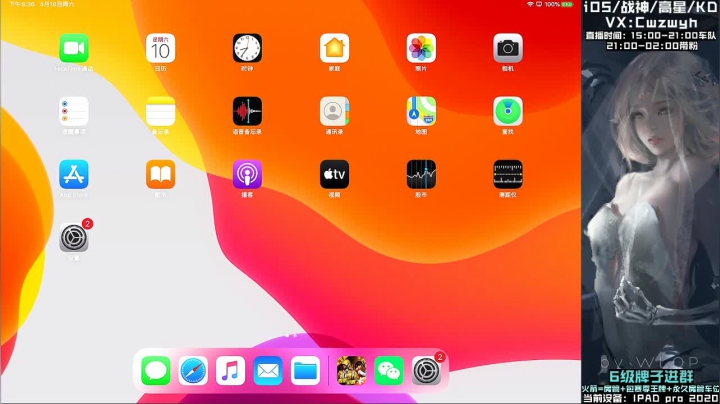
Task: Open Mail in the dock
Action: [268, 370]
